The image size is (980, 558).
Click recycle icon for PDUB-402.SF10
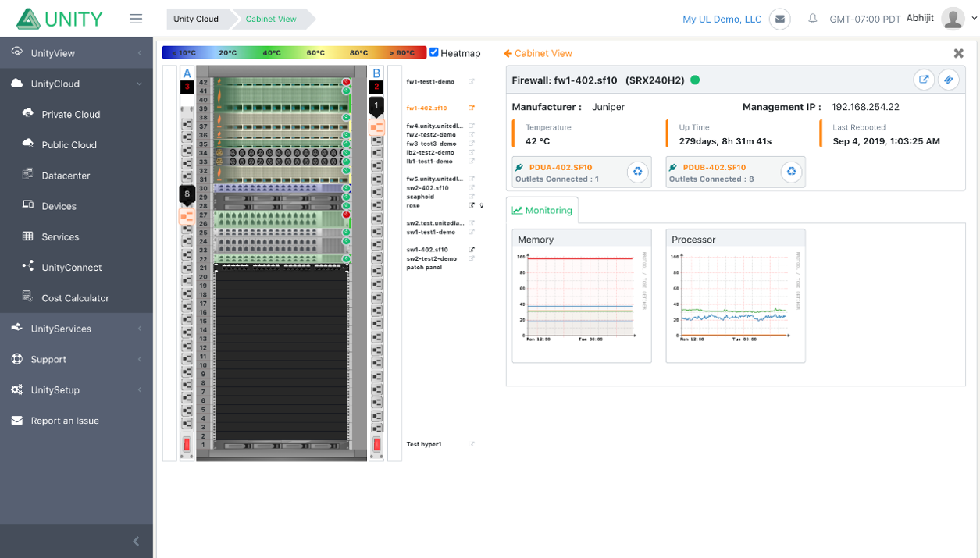click(x=792, y=172)
